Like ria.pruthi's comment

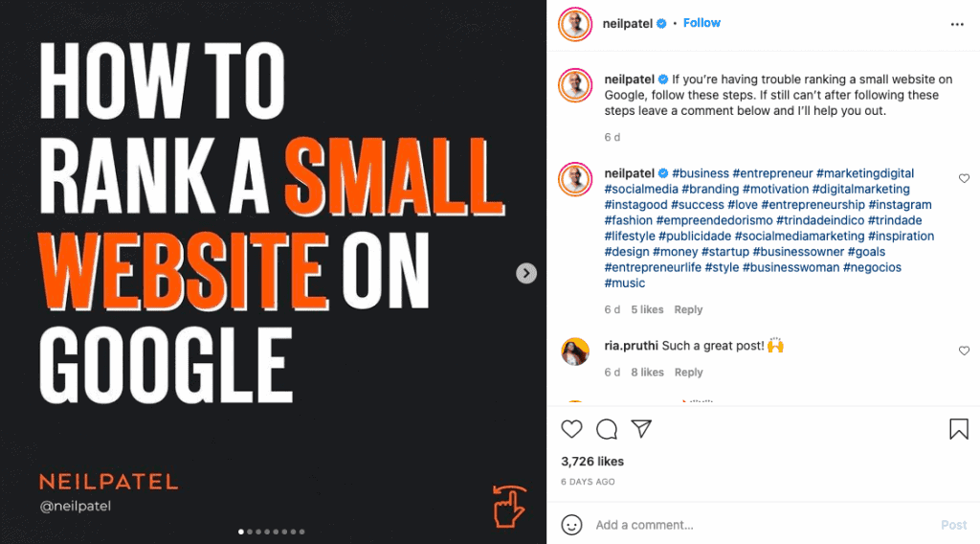pos(964,351)
